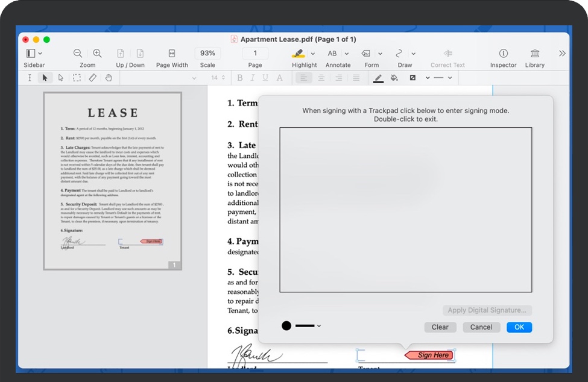The image size is (588, 382).
Task: Toggle italic text formatting
Action: point(253,77)
